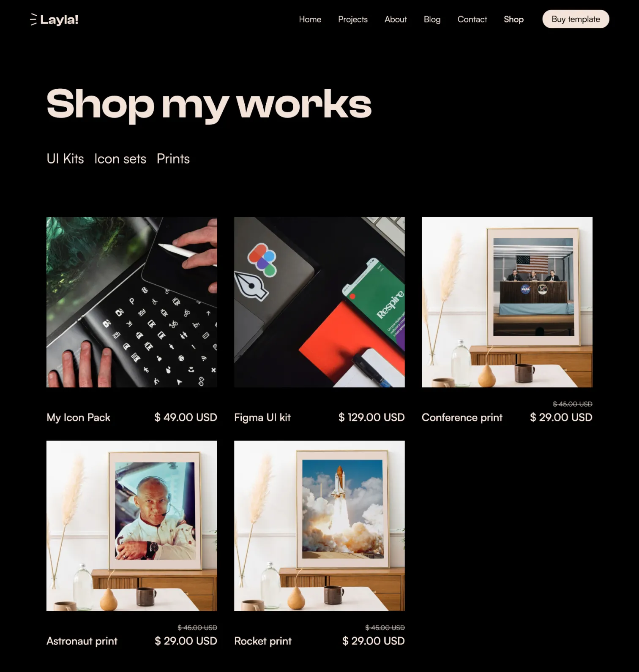This screenshot has height=672, width=639.
Task: Open the My Icon Pack product image
Action: pyautogui.click(x=132, y=302)
